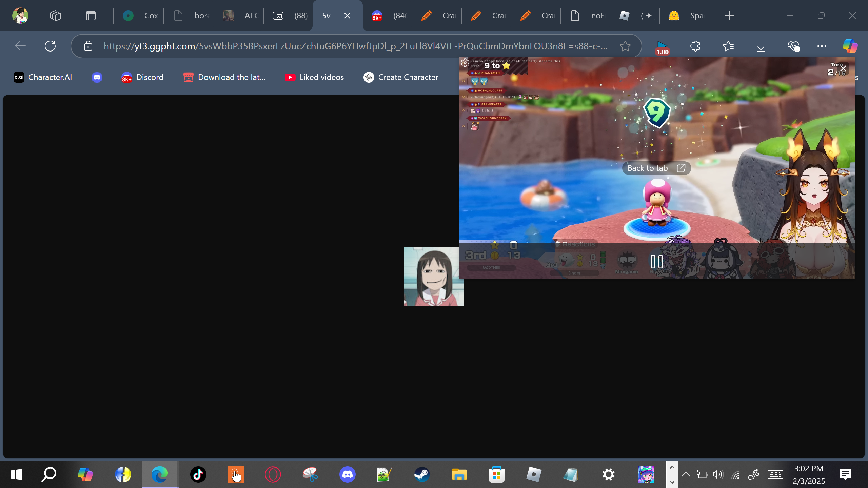Screen dimensions: 868x488
Task: Open Opera browser from the taskbar
Action: point(273,474)
